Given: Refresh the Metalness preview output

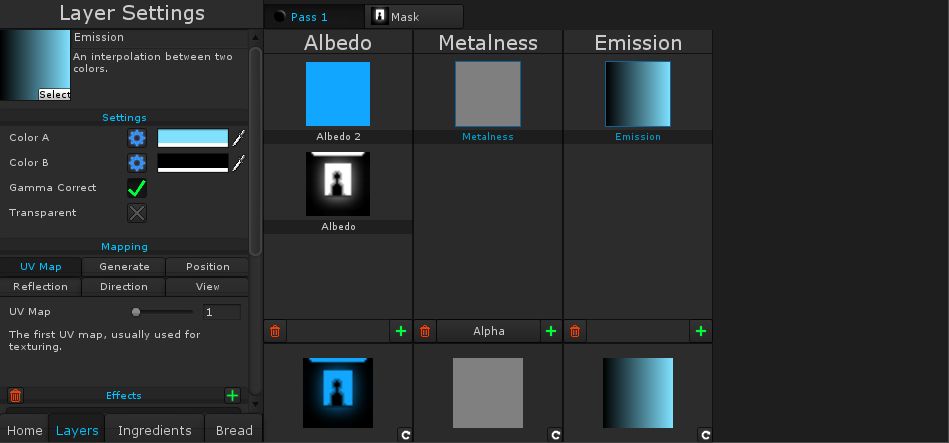Looking at the screenshot, I should pos(555,435).
